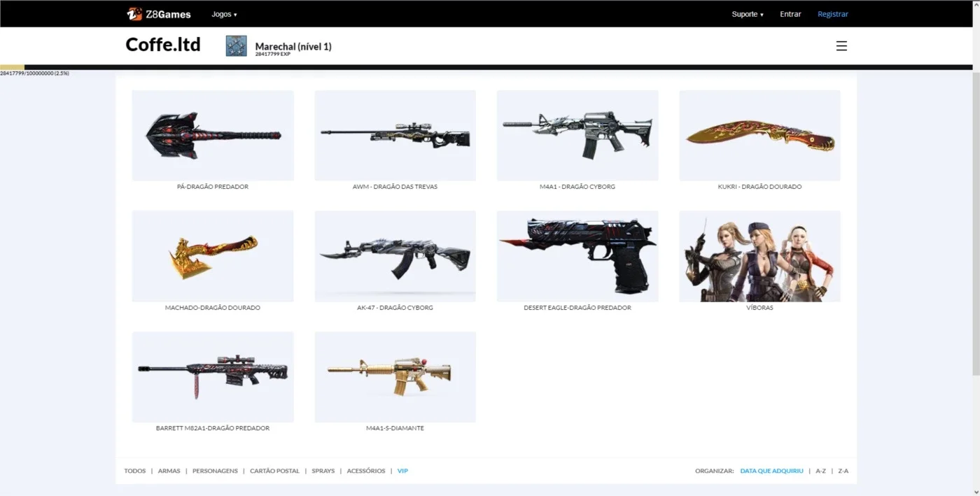Select the AWM Dragão das Trevas image

(x=395, y=135)
